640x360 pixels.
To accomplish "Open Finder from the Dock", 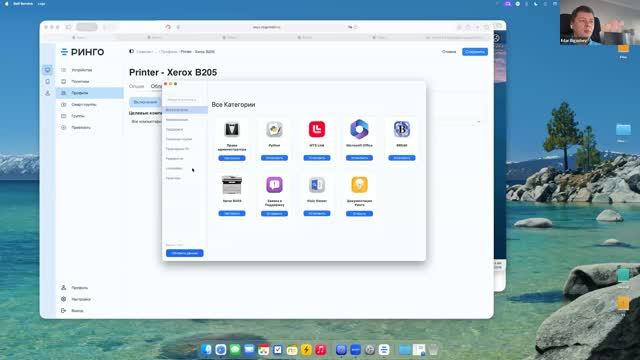I will [x=207, y=349].
